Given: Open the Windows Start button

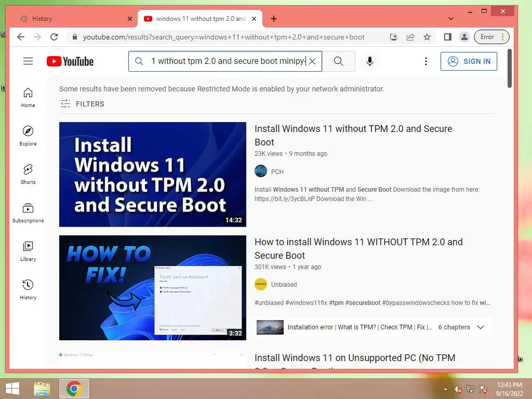Looking at the screenshot, I should tap(12, 389).
